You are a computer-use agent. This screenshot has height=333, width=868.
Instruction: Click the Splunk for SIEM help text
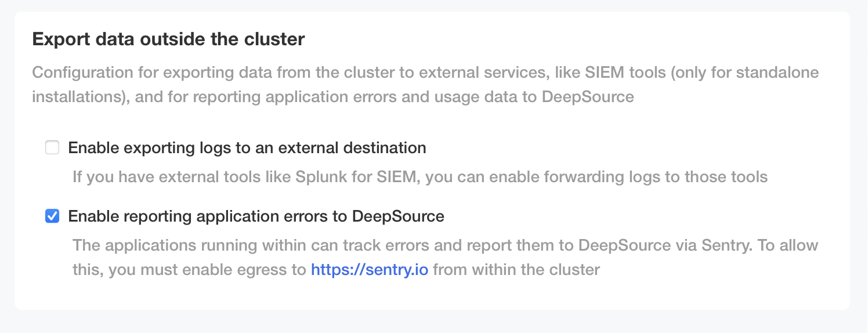point(419,176)
